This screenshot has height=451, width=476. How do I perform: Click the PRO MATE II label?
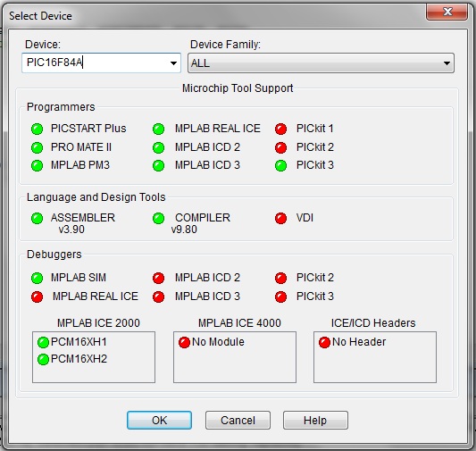81,147
